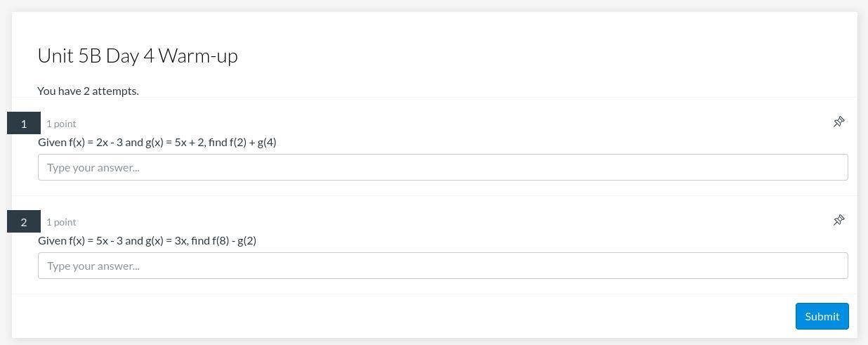This screenshot has height=345, width=868.
Task: Select the number 1 question badge
Action: pos(24,124)
